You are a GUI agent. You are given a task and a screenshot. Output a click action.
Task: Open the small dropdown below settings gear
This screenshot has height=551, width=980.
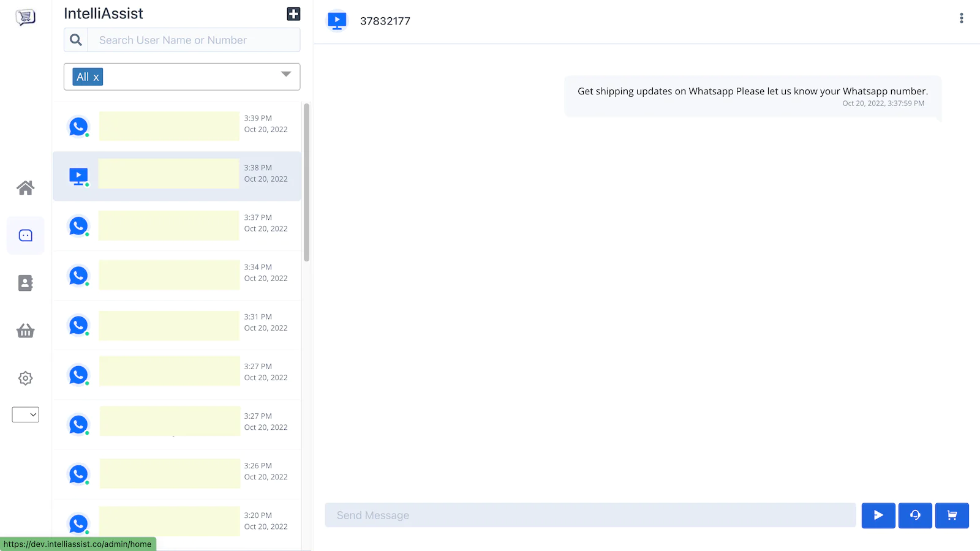[25, 414]
